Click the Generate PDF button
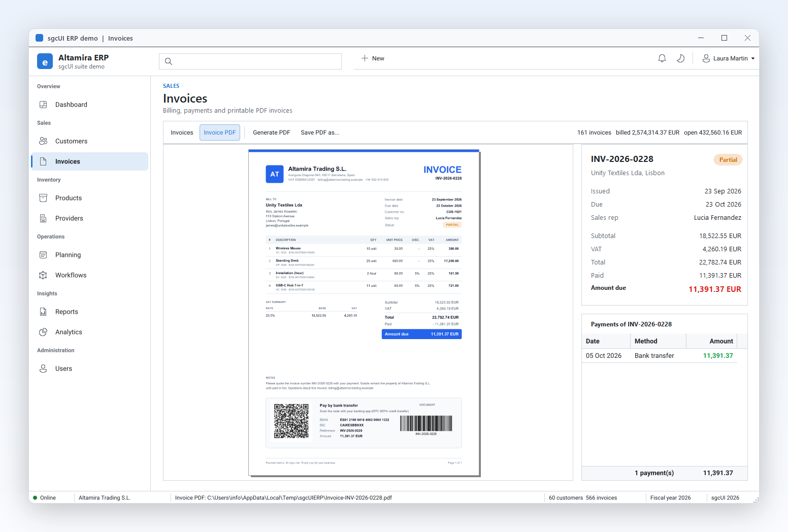Screen dimensions: 788x532 tap(272, 132)
